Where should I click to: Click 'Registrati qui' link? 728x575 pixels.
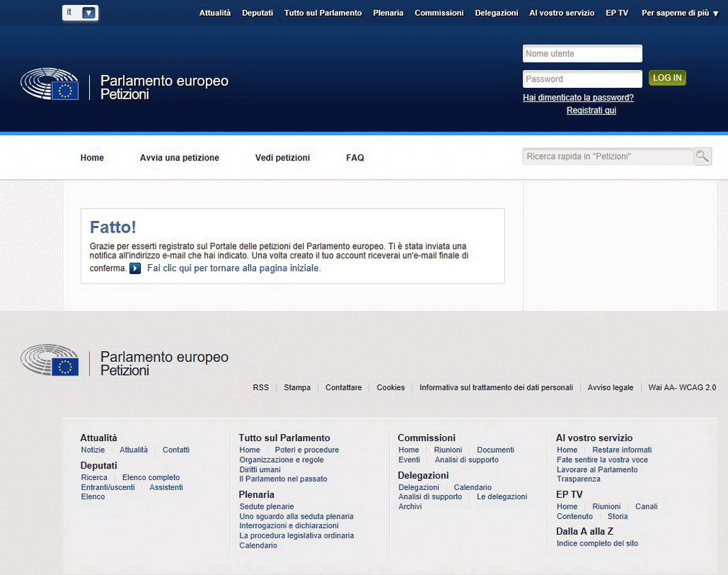tap(591, 111)
